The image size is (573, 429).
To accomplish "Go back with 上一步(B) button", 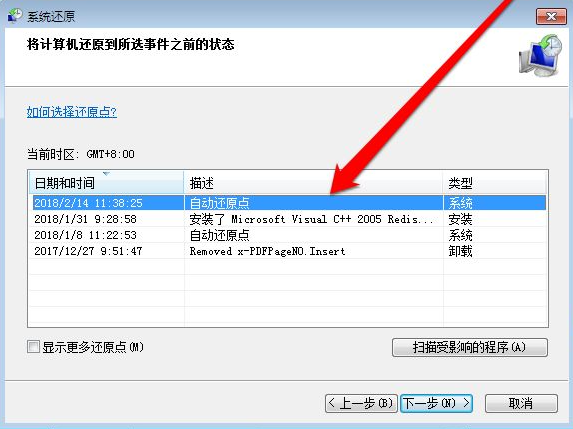I will coord(361,403).
